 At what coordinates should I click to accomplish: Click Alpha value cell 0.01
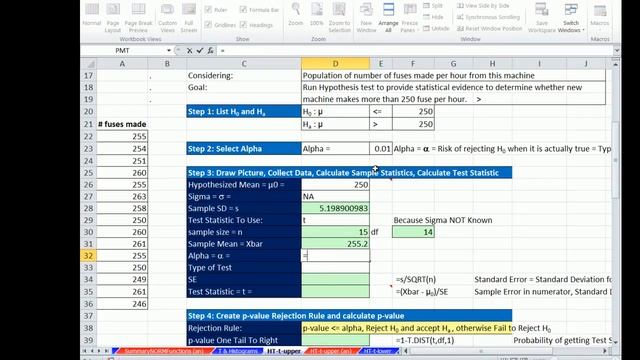(381, 149)
